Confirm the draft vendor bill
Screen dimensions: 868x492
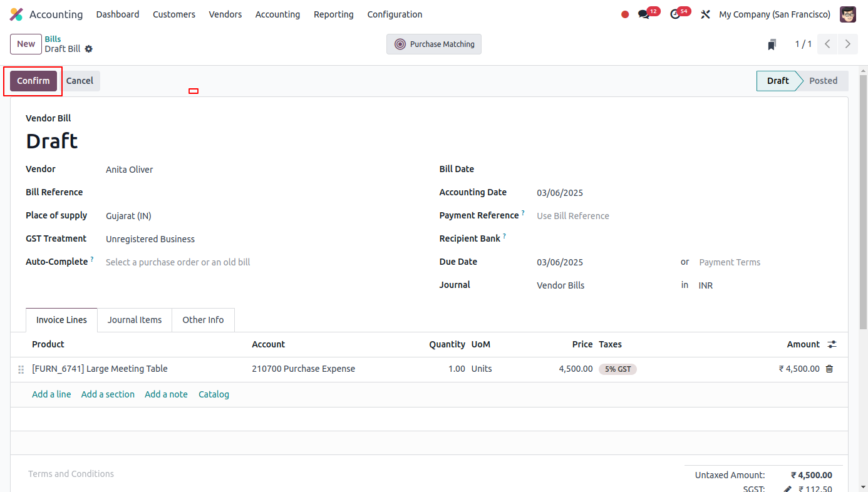(x=33, y=81)
